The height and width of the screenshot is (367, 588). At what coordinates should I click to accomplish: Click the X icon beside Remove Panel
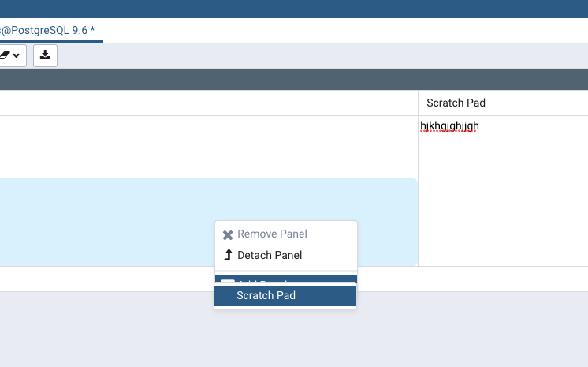pos(228,234)
